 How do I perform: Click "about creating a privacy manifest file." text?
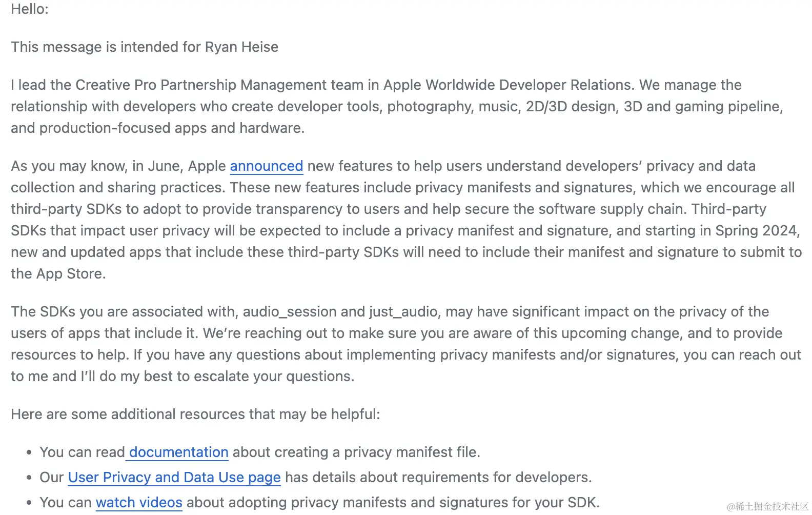[356, 452]
